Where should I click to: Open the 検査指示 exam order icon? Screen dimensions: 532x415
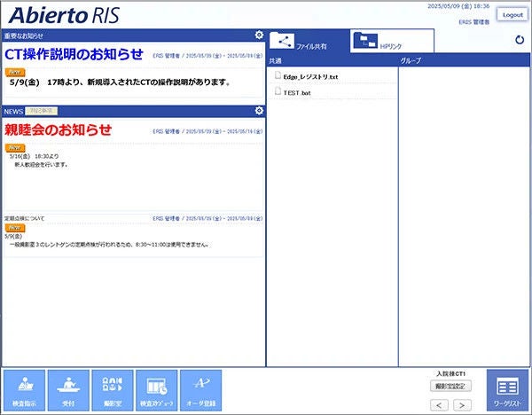[x=24, y=390]
